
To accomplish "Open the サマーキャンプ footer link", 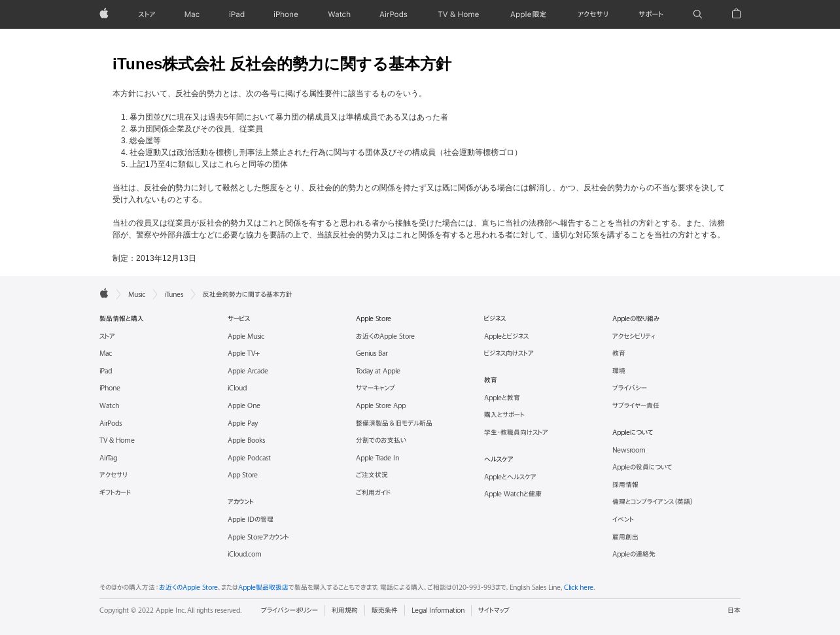I will pyautogui.click(x=376, y=388).
